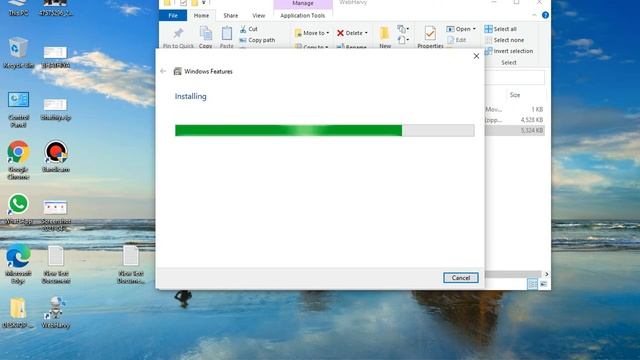The width and height of the screenshot is (640, 360).
Task: Click Edit in Explorer ribbon
Action: point(456,40)
